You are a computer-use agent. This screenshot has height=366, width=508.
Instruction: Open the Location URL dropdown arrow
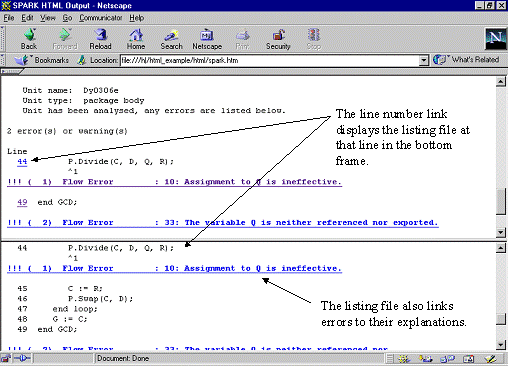coord(423,60)
